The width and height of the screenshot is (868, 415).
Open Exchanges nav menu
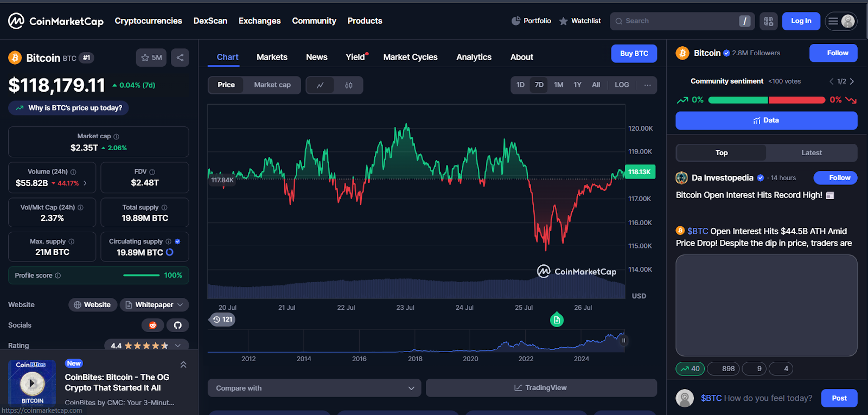click(259, 21)
